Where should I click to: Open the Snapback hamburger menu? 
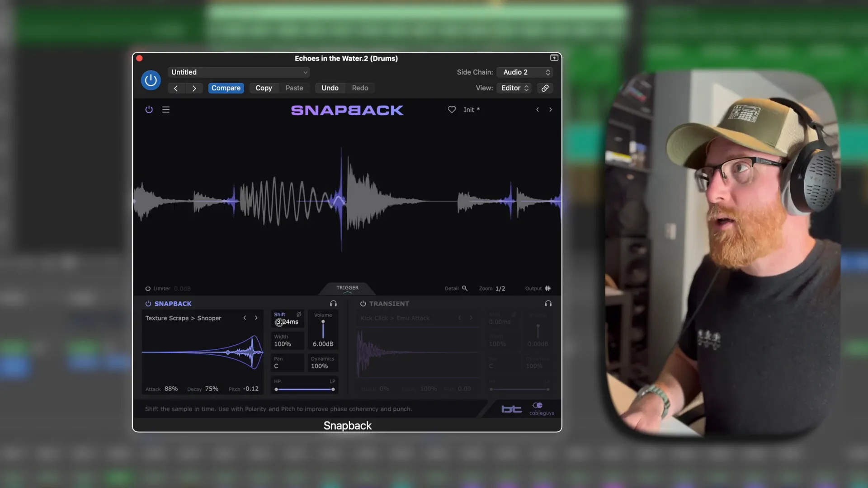[x=166, y=110]
